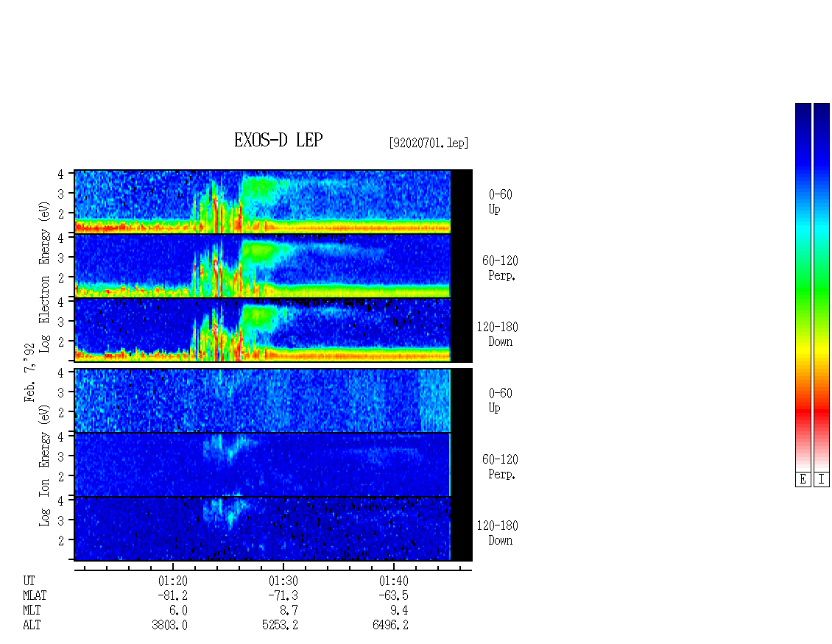832x644 pixels.
Task: Select the 01:40 UT time value
Action: click(x=394, y=581)
